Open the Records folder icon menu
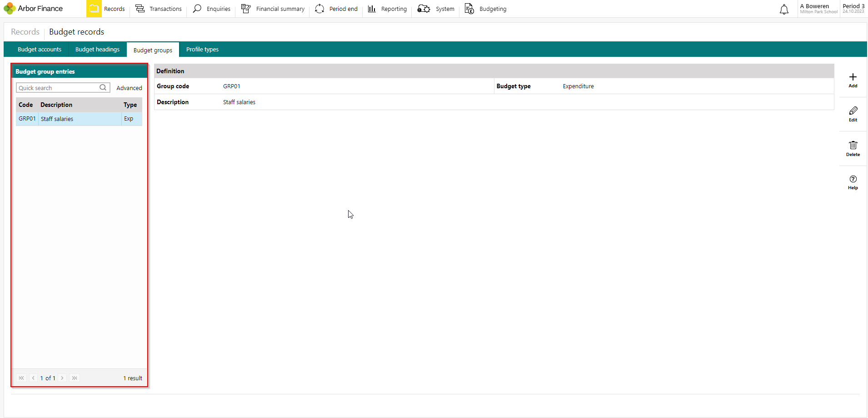This screenshot has height=418, width=868. [94, 9]
